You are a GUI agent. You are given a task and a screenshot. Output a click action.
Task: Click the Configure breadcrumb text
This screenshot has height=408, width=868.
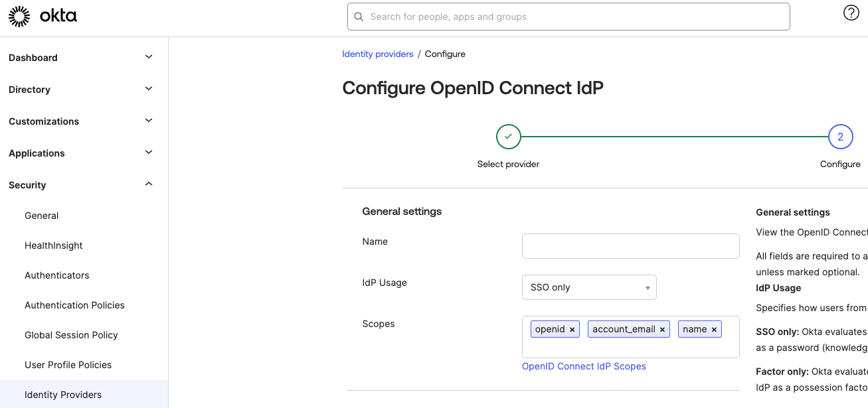pyautogui.click(x=445, y=54)
